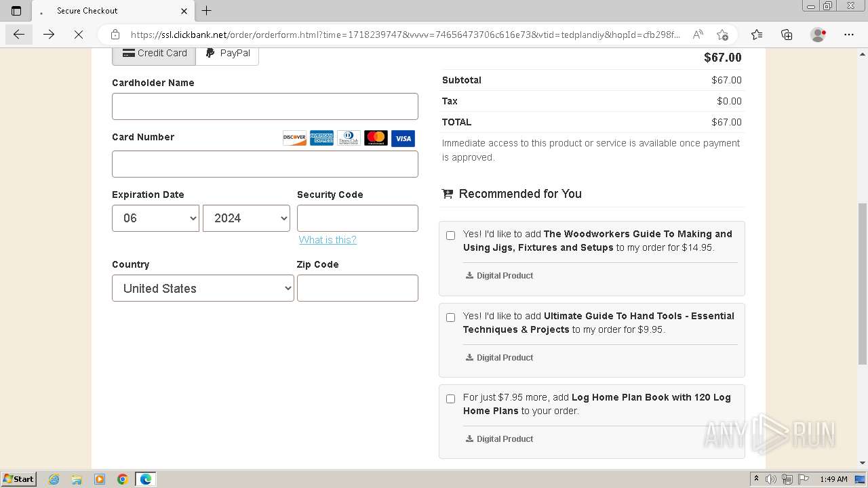Check the Woodworkers Guide add-on box
Screen dimensions: 868x488
(450, 235)
